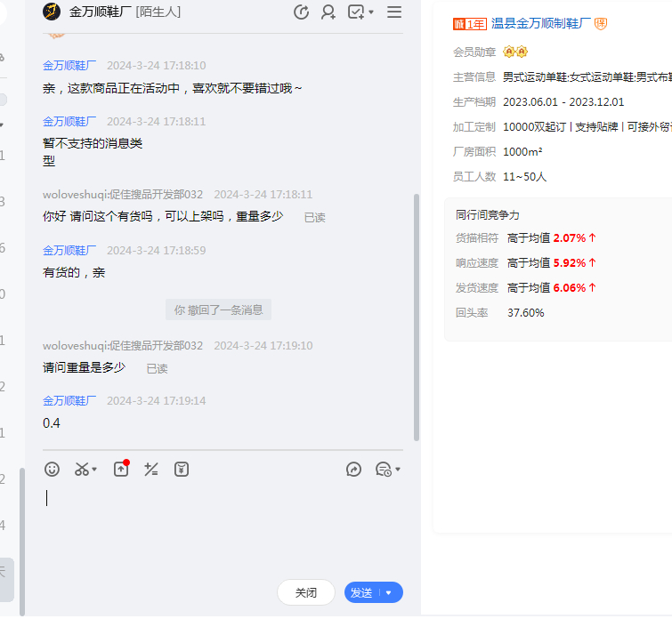Click the checkmark task-plus icon
Screen dimensions: 672x627
tap(356, 12)
